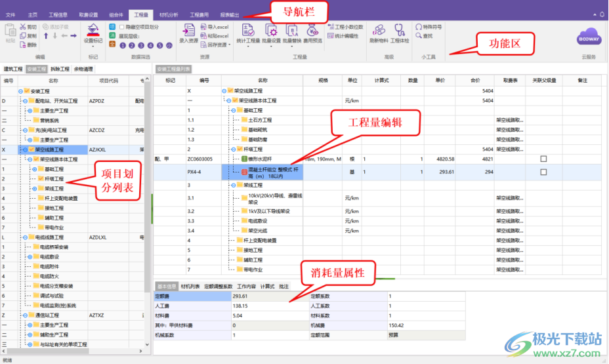
Task: Toggle checked folder of 杆塔工程 in left tree
Action: [x=41, y=179]
